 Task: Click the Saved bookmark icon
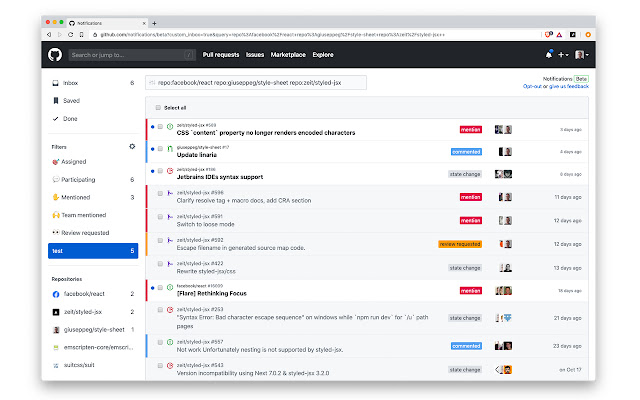[56, 100]
